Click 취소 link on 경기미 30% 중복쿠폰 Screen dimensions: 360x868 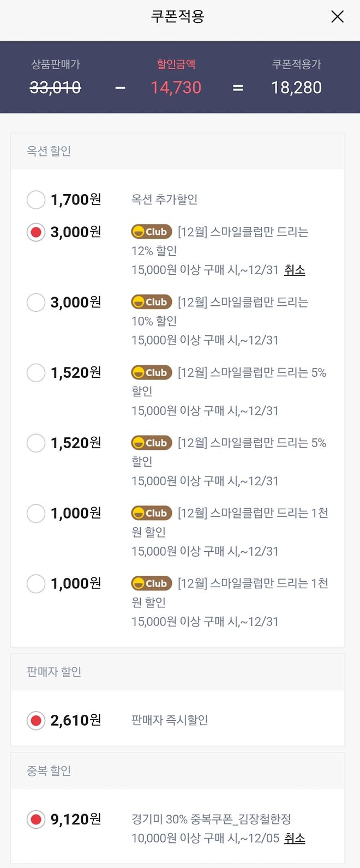294,838
